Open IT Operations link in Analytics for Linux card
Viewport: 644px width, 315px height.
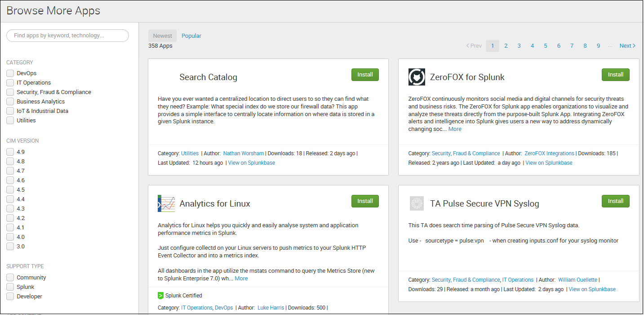[x=196, y=308]
